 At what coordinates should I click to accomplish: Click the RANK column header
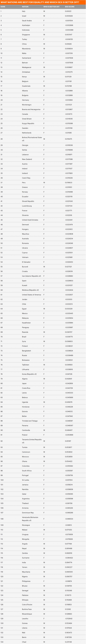pyautogui.click(x=3, y=7)
